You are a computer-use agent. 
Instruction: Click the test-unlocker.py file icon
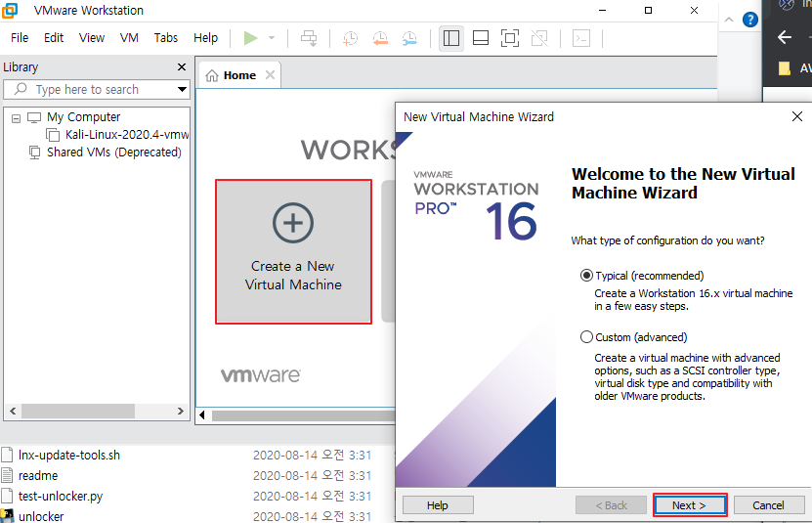coord(7,496)
